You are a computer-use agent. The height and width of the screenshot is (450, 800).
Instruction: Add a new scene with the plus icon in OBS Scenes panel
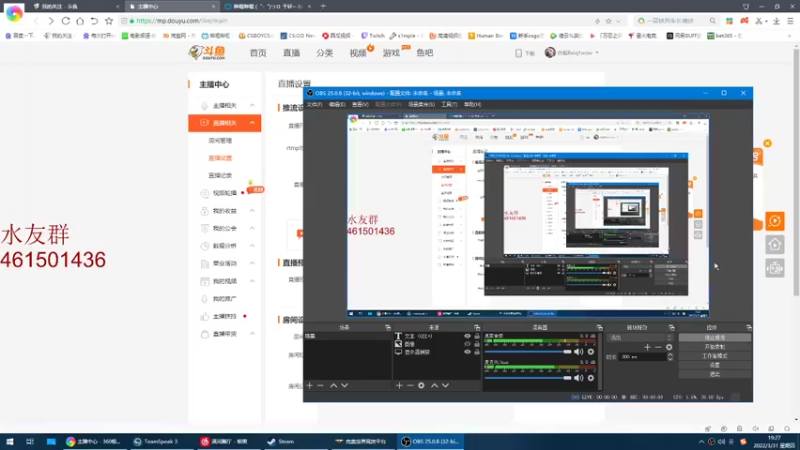[x=310, y=386]
